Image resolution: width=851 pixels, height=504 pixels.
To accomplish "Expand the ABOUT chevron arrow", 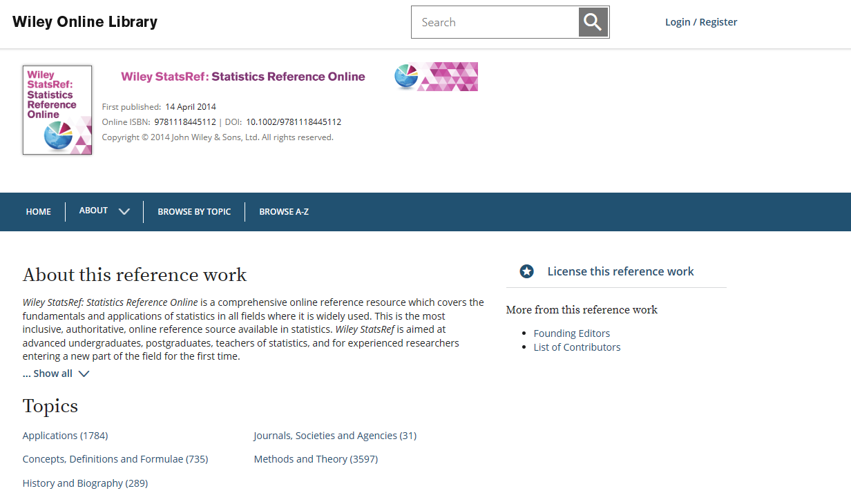I will [124, 212].
